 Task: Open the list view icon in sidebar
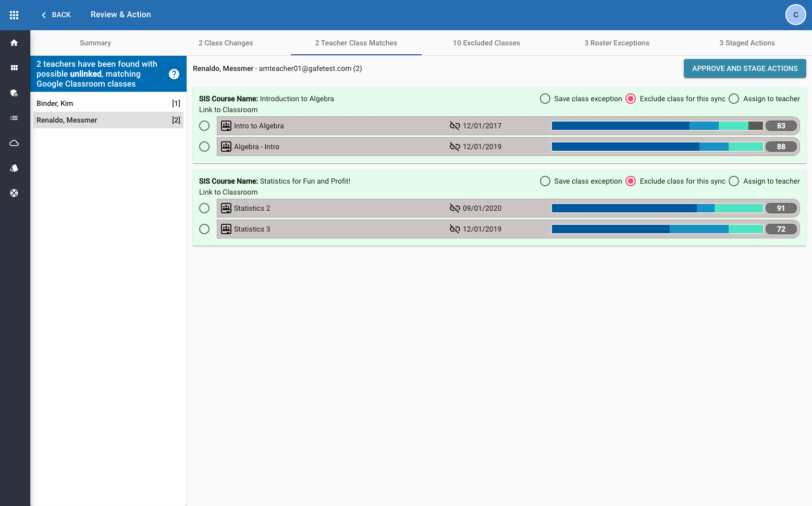[14, 118]
